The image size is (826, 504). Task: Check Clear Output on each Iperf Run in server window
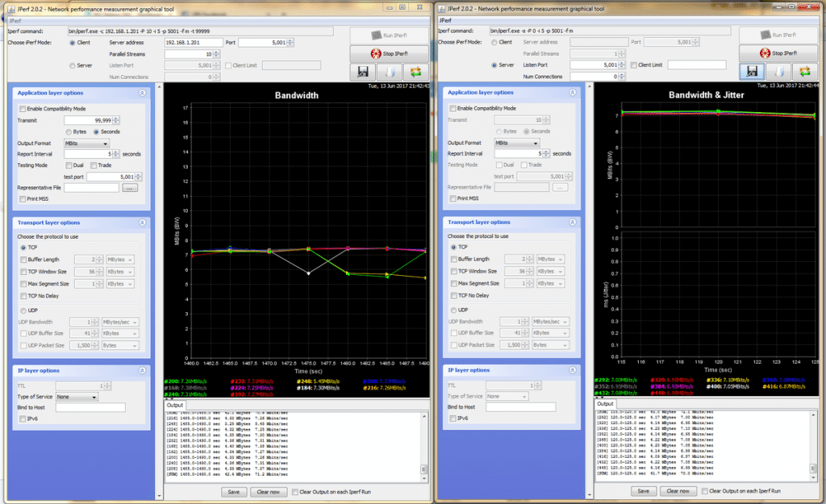point(703,490)
